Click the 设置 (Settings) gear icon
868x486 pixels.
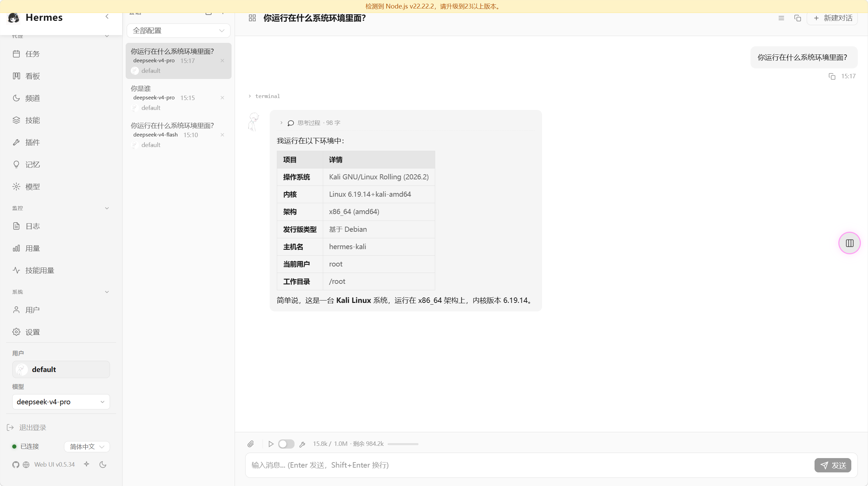pos(16,332)
